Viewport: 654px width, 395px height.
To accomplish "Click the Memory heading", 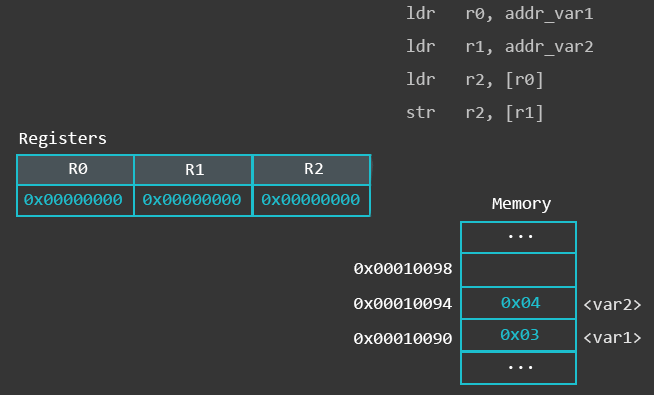I will pyautogui.click(x=521, y=204).
